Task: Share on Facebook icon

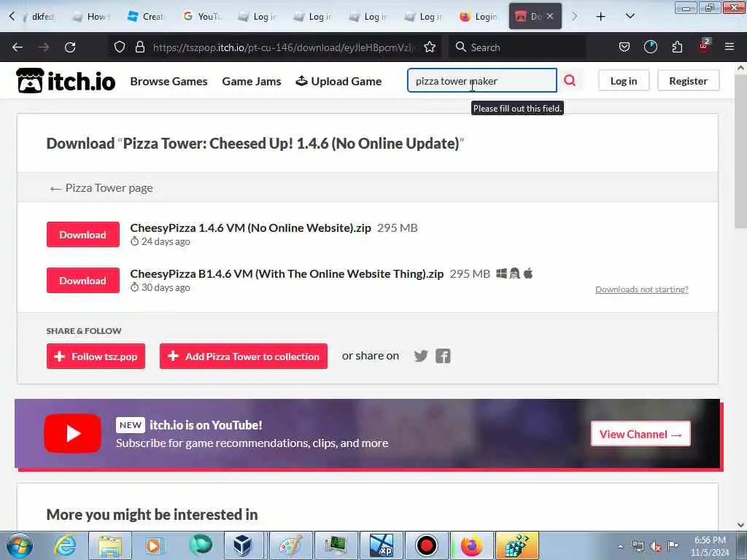Action: point(443,356)
